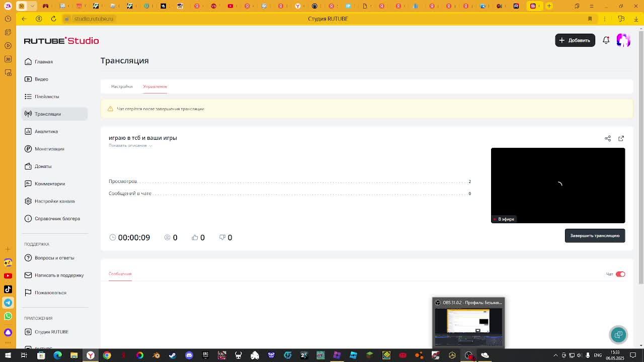This screenshot has height=362, width=644.
Task: Switch the ENG input language
Action: [x=598, y=355]
